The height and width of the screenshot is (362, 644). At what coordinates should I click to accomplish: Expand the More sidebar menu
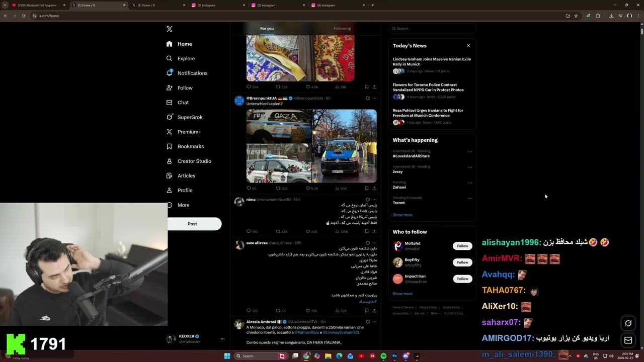point(179,205)
